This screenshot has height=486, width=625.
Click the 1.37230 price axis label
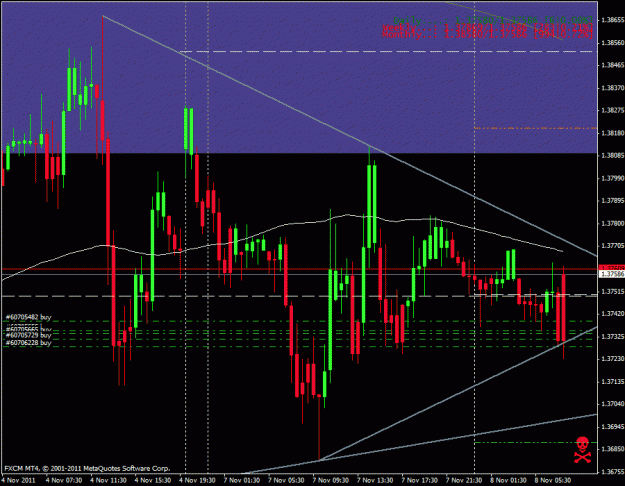(x=613, y=359)
